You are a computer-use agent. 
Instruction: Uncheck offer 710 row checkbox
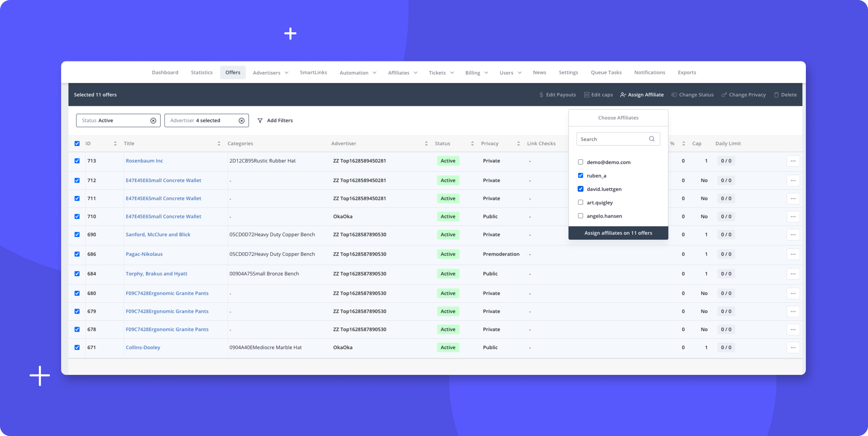click(x=77, y=216)
